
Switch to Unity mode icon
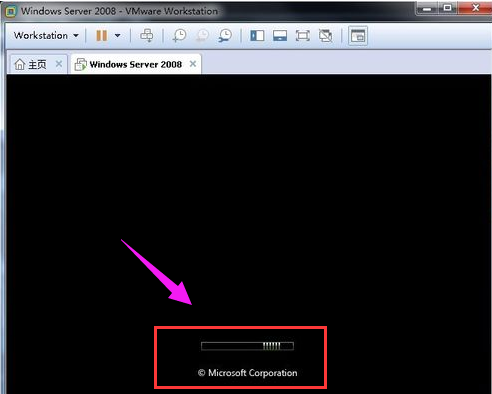click(325, 35)
